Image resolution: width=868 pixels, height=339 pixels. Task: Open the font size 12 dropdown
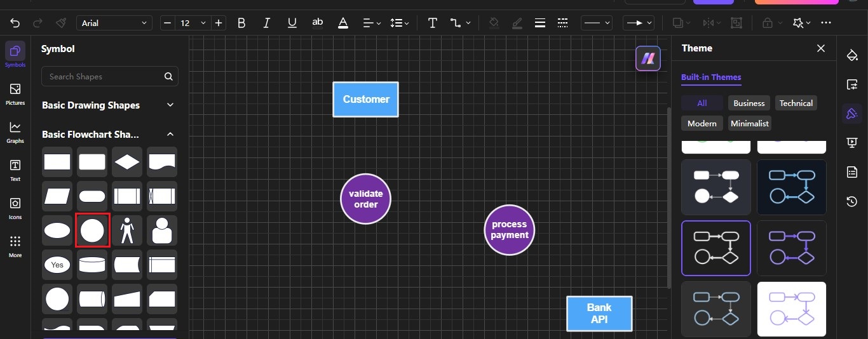[193, 23]
